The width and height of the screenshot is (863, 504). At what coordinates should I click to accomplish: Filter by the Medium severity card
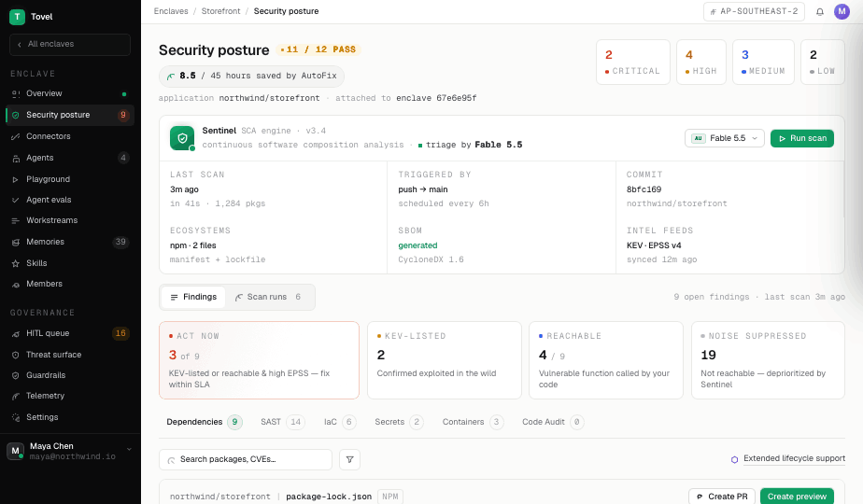(763, 63)
